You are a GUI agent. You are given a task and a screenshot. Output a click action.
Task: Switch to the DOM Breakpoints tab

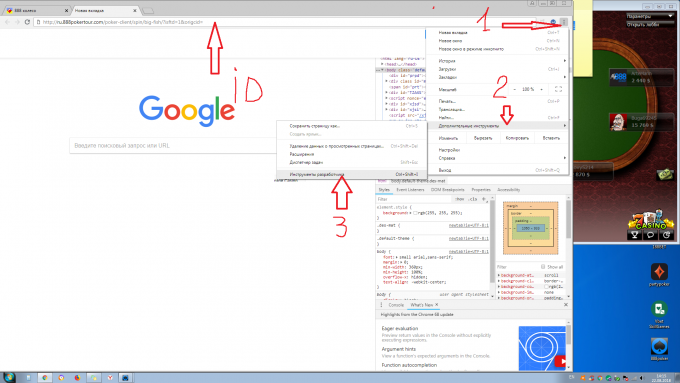(447, 190)
